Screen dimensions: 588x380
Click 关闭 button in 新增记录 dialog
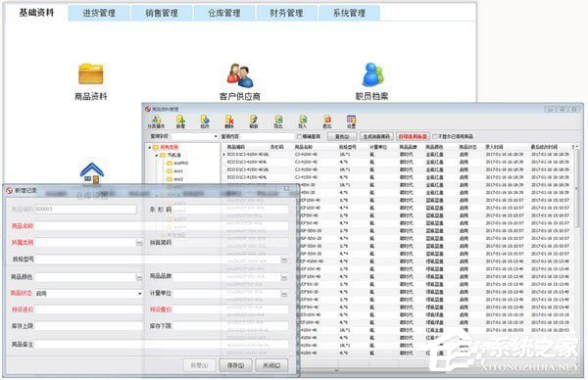point(271,365)
